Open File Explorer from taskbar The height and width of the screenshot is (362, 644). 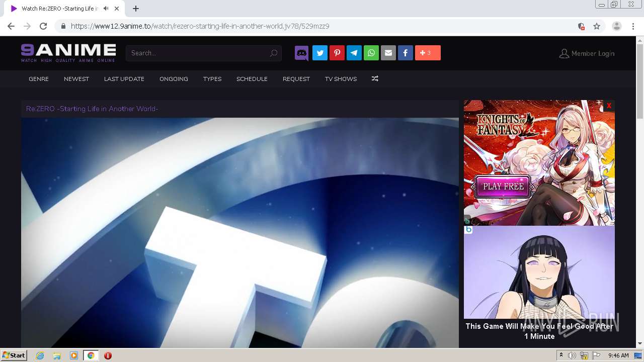57,355
